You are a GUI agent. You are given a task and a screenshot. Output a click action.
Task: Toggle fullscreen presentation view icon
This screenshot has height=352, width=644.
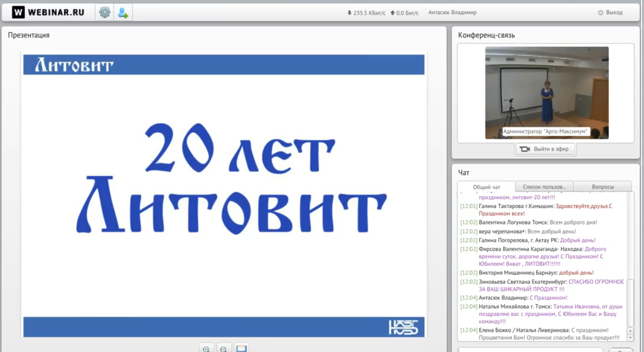click(x=241, y=349)
